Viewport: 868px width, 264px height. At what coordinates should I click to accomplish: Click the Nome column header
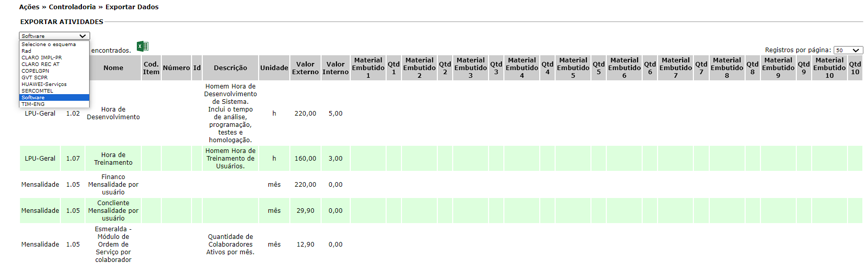[x=113, y=68]
